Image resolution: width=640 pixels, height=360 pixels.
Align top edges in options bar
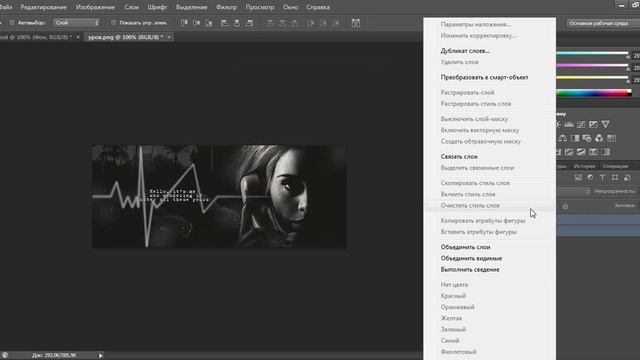(x=184, y=23)
